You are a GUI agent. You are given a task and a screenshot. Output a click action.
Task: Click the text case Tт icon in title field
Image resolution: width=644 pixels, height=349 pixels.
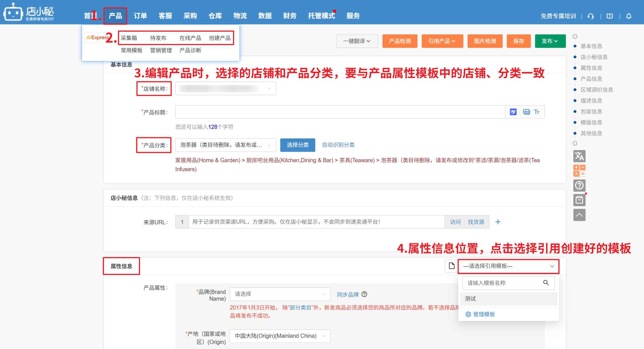(x=536, y=112)
